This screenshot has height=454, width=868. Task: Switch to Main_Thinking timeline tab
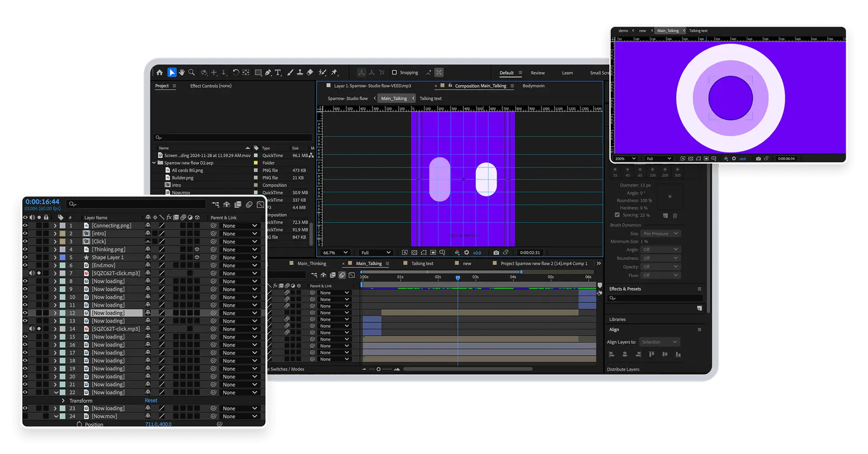pyautogui.click(x=312, y=264)
